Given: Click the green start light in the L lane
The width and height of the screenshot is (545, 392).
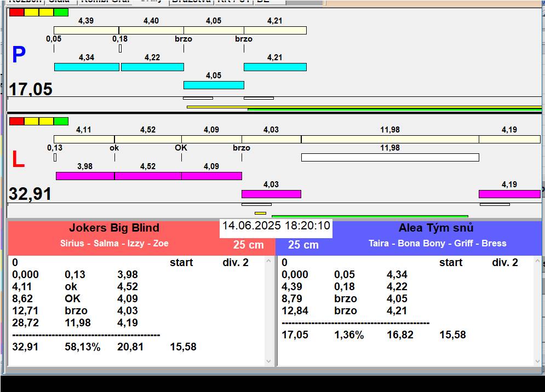Looking at the screenshot, I should pyautogui.click(x=61, y=121).
